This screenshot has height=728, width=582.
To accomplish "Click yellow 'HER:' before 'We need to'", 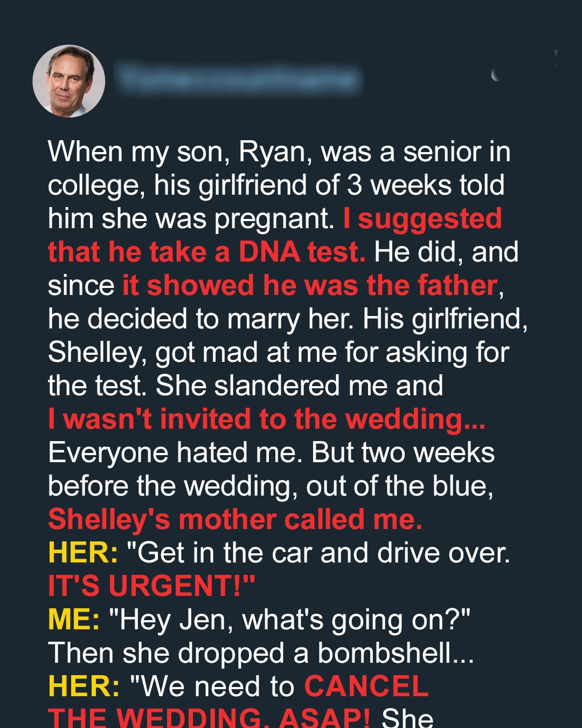I will tap(84, 686).
